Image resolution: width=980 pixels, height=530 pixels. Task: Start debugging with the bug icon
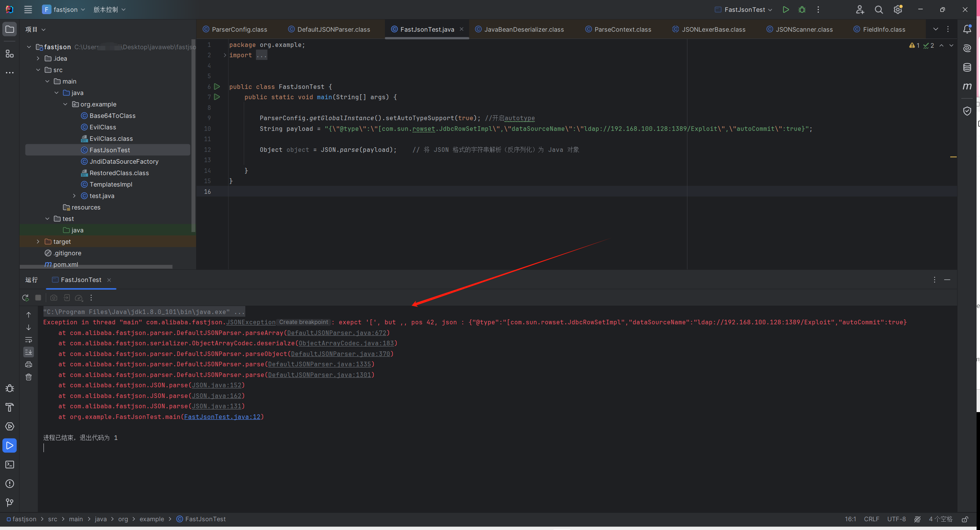pos(802,10)
